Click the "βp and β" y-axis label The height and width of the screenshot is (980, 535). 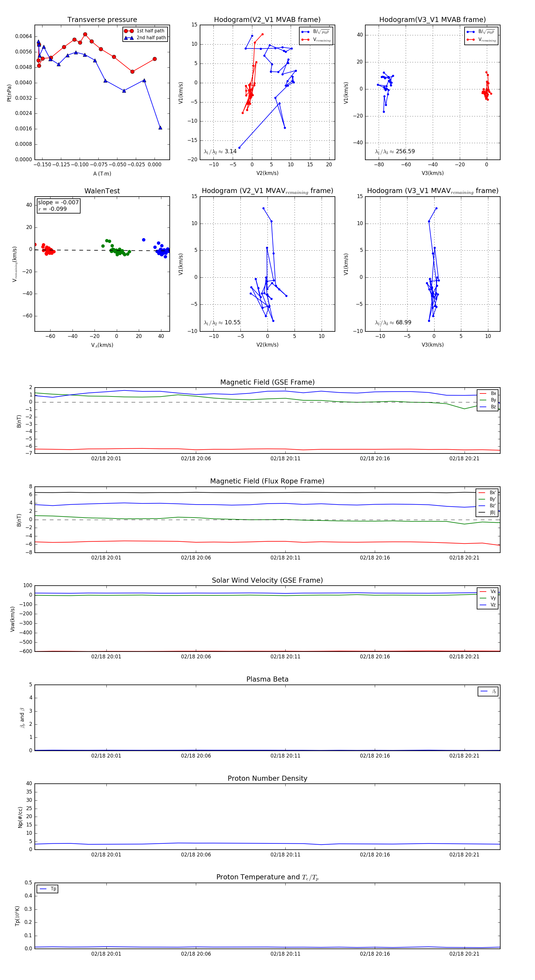point(22,718)
